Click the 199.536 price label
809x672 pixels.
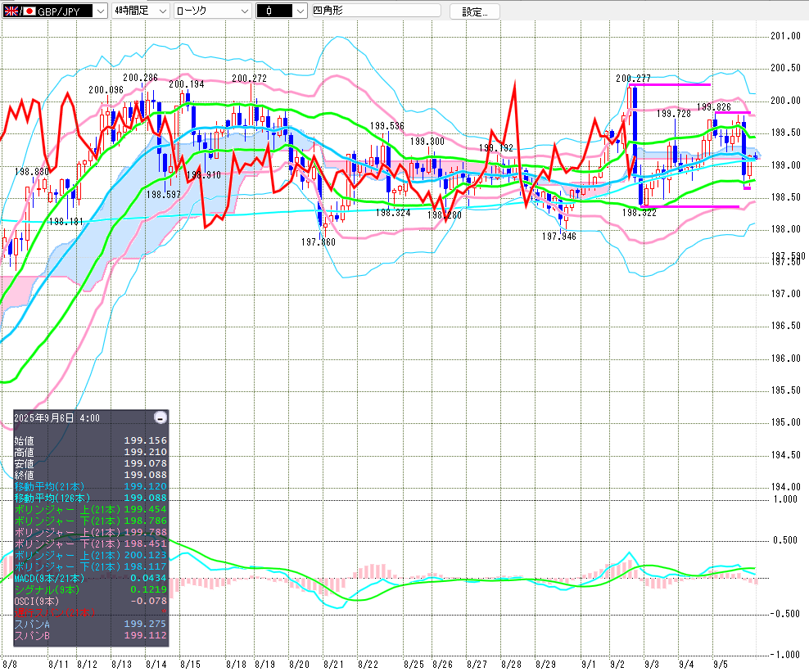click(x=387, y=125)
